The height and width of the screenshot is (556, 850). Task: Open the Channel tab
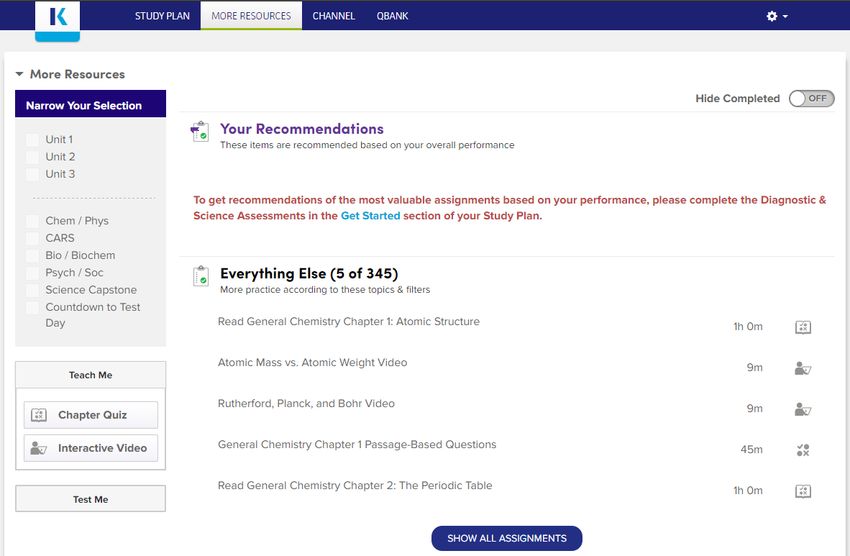click(x=333, y=16)
